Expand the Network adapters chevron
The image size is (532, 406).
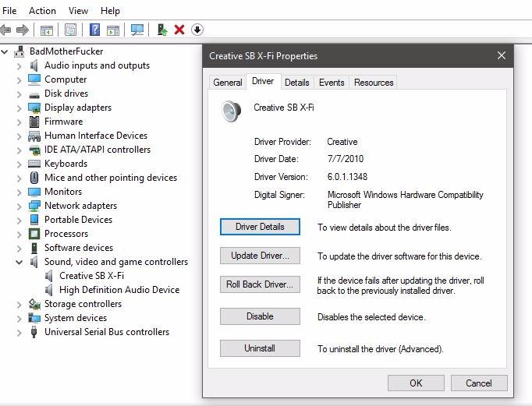(20, 206)
